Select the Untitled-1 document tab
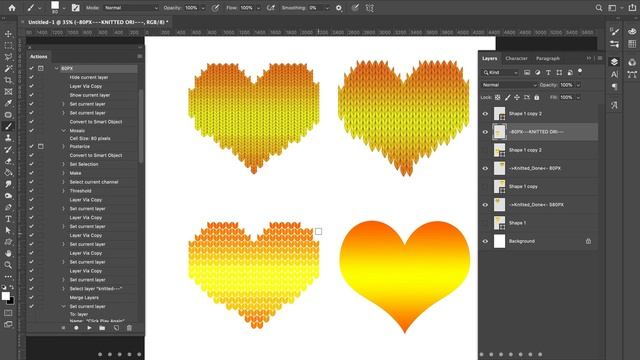640x360 pixels. click(x=98, y=22)
